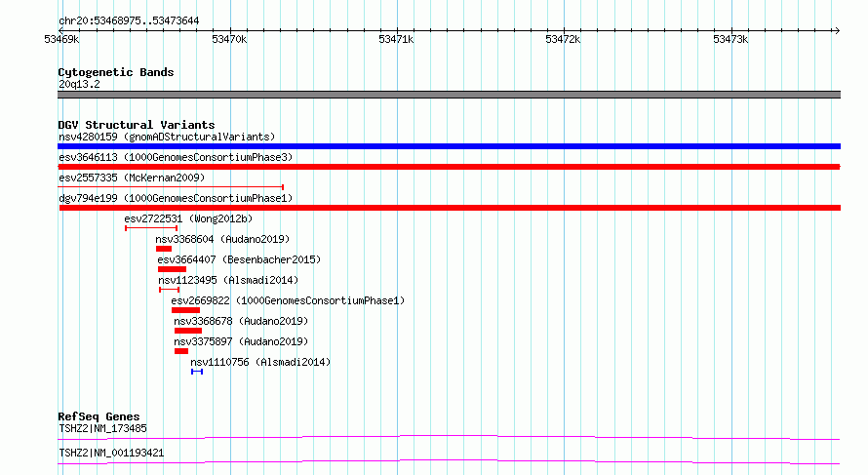Click the 53473k ruler tick label
The image size is (868, 475).
pos(730,39)
